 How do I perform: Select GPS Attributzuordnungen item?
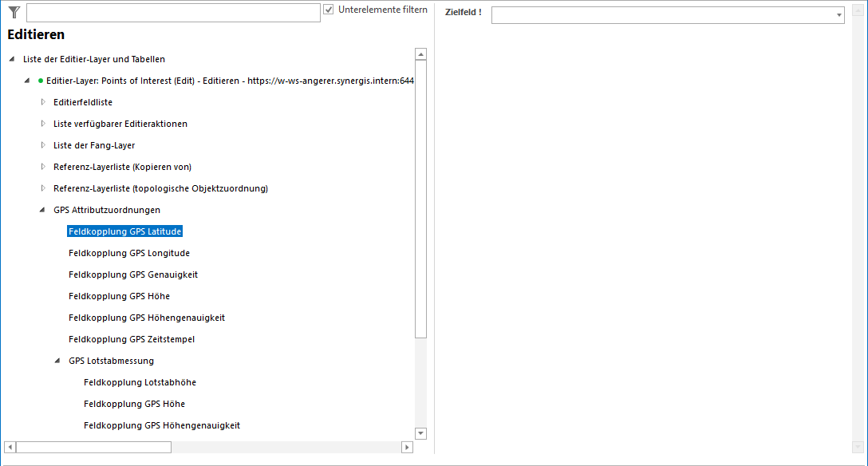(x=107, y=211)
